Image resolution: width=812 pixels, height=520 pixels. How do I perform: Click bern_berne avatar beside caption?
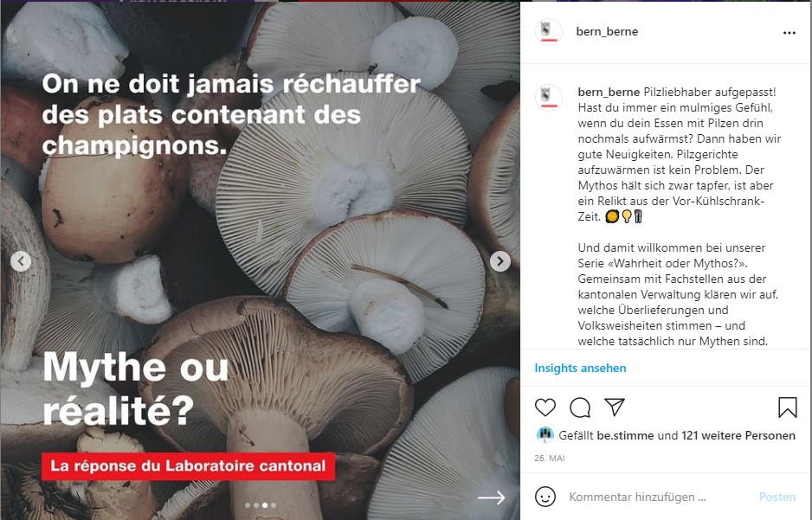tap(549, 97)
